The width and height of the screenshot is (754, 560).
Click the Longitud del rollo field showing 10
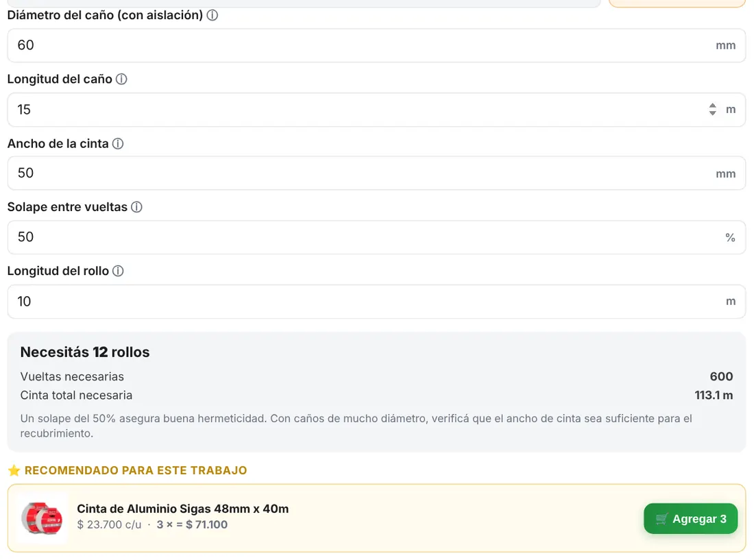tap(376, 302)
